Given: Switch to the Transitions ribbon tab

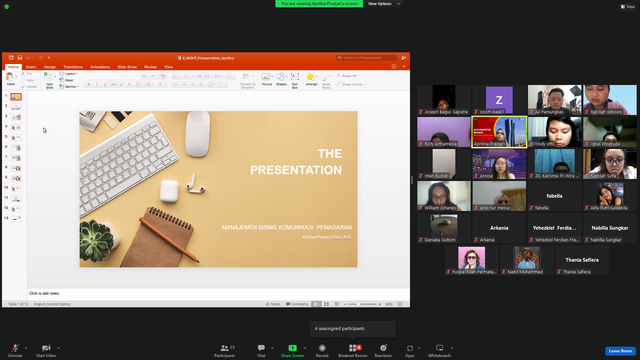Looking at the screenshot, I should 73,67.
